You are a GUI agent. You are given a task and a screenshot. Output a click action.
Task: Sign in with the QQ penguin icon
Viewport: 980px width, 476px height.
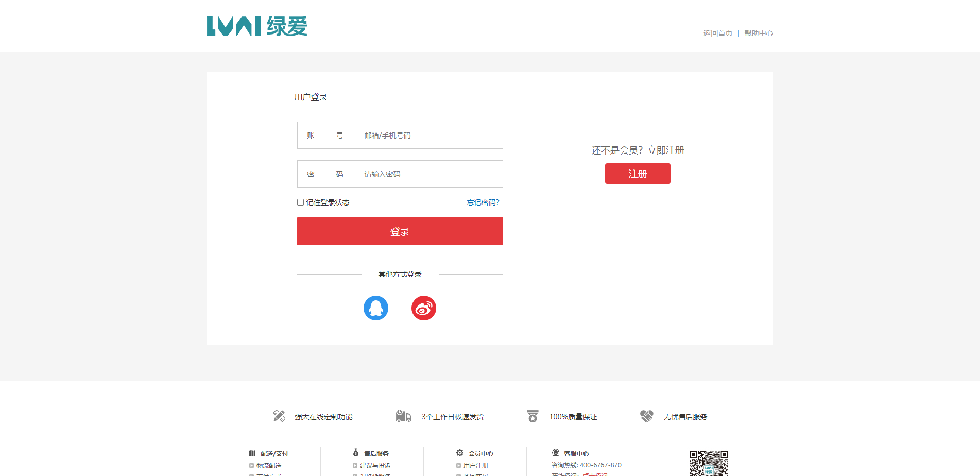pyautogui.click(x=375, y=308)
